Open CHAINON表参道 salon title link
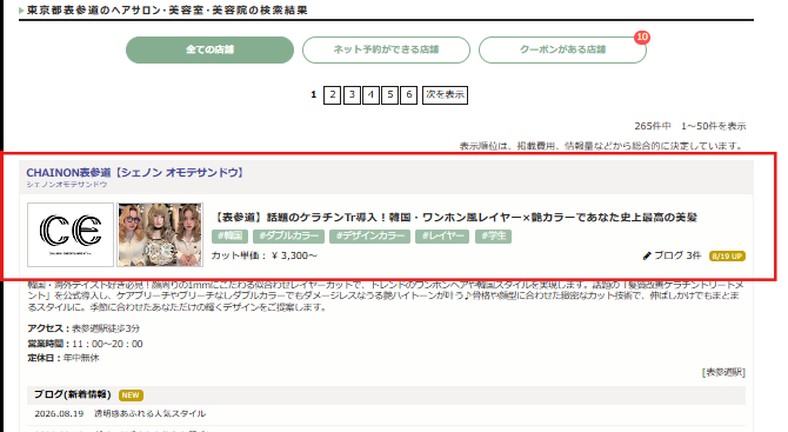 [135, 172]
